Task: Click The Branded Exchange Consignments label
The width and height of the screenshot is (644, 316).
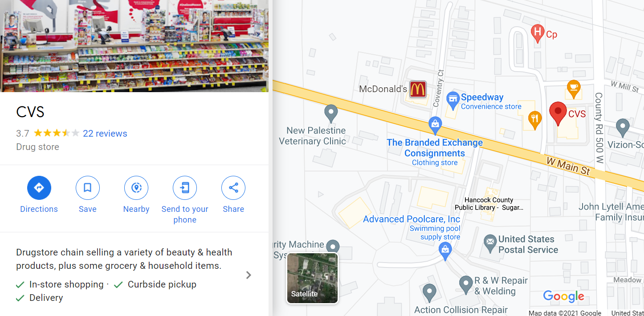Action: (x=435, y=148)
